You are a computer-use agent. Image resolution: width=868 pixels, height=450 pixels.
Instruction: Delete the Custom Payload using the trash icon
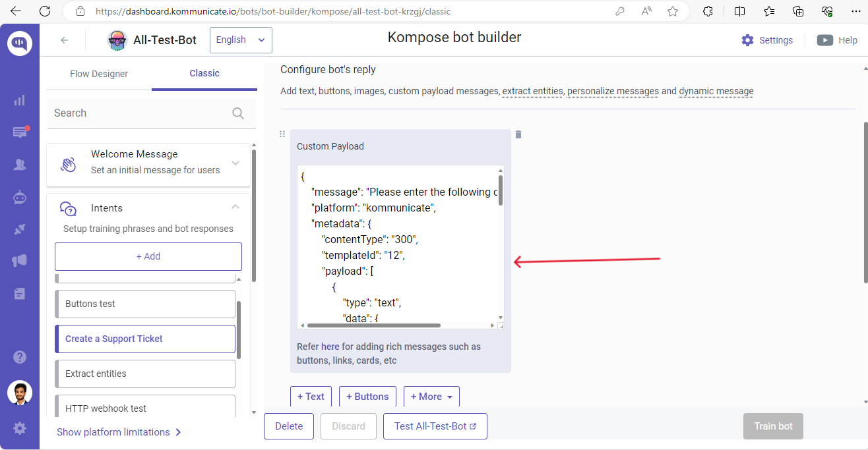518,134
